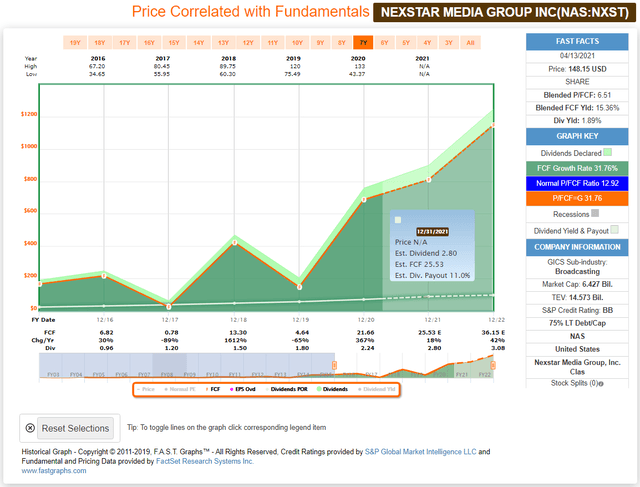Select the 11Y time range tab
The image size is (640, 487).
(x=273, y=42)
